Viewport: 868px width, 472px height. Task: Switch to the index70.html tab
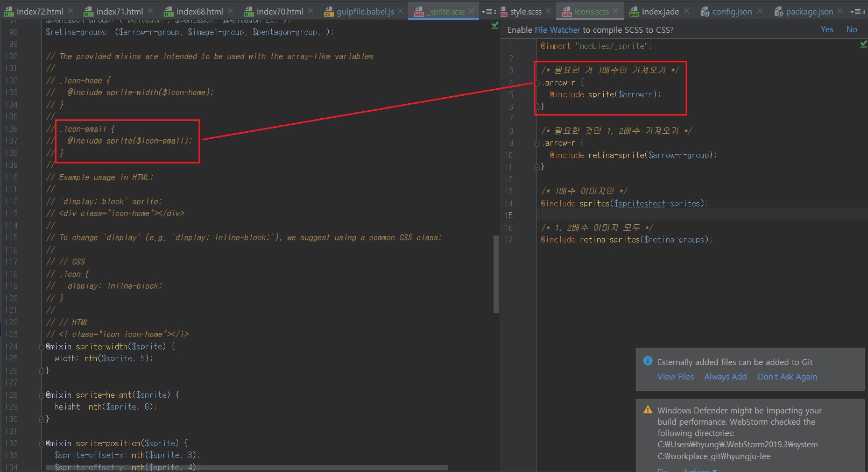274,11
